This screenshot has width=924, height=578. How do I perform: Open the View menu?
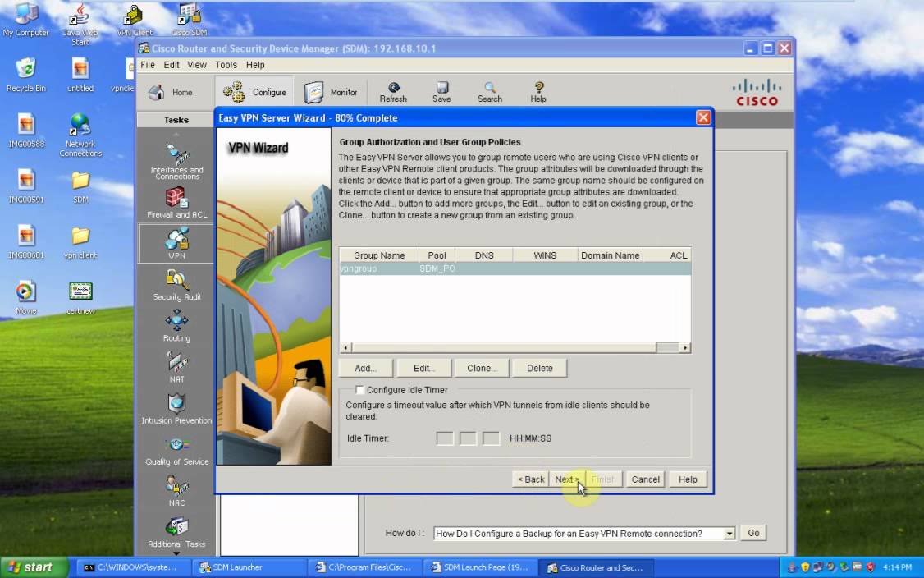pos(197,65)
